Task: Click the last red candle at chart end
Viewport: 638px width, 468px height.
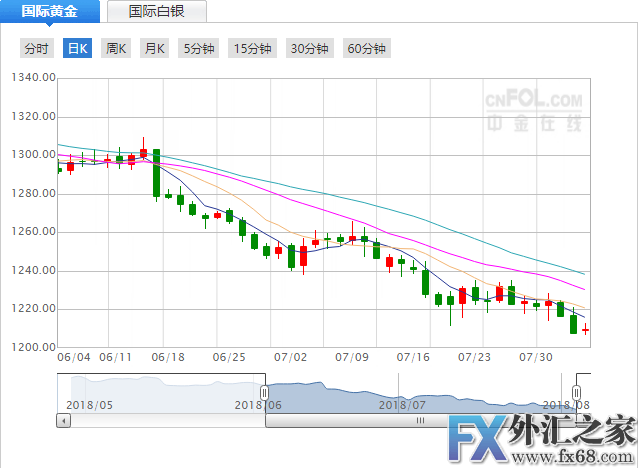Action: [586, 329]
